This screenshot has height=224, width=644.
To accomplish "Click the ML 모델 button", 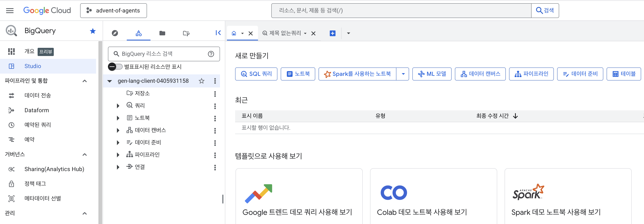I will point(432,74).
